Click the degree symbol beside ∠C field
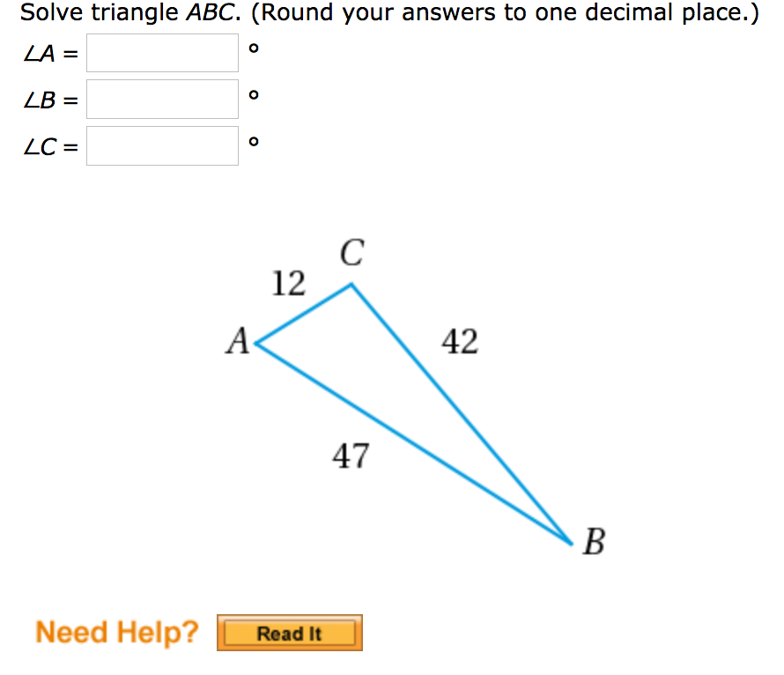 point(253,141)
